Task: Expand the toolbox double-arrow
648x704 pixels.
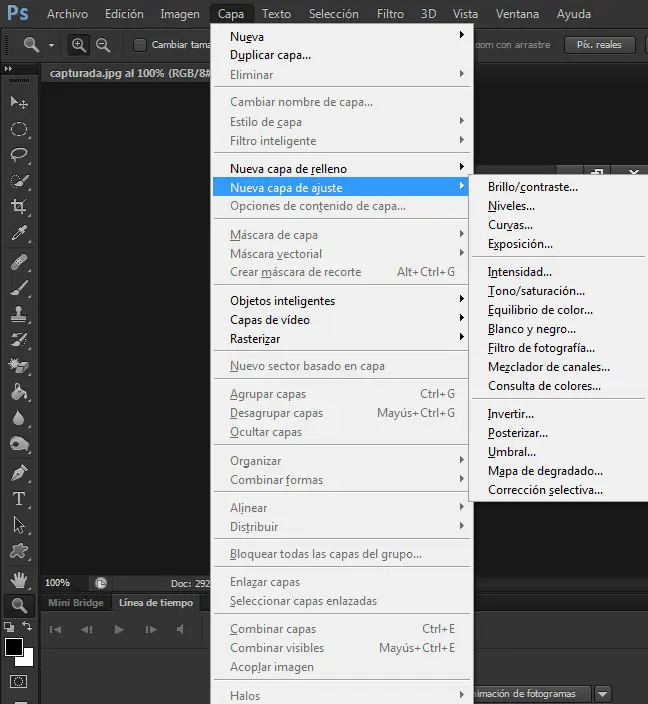Action: point(8,69)
